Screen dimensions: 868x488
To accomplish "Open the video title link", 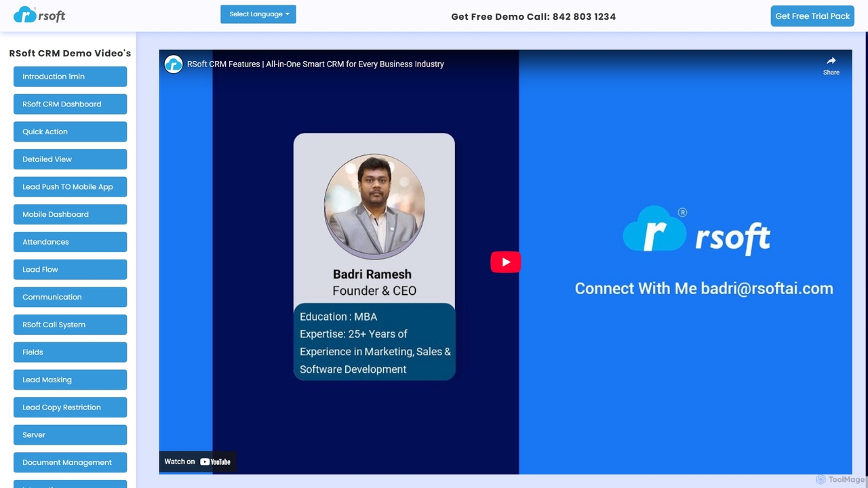I will coord(315,64).
